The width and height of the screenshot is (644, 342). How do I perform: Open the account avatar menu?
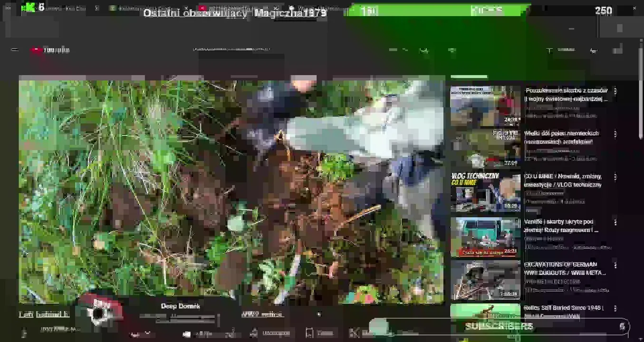617,49
